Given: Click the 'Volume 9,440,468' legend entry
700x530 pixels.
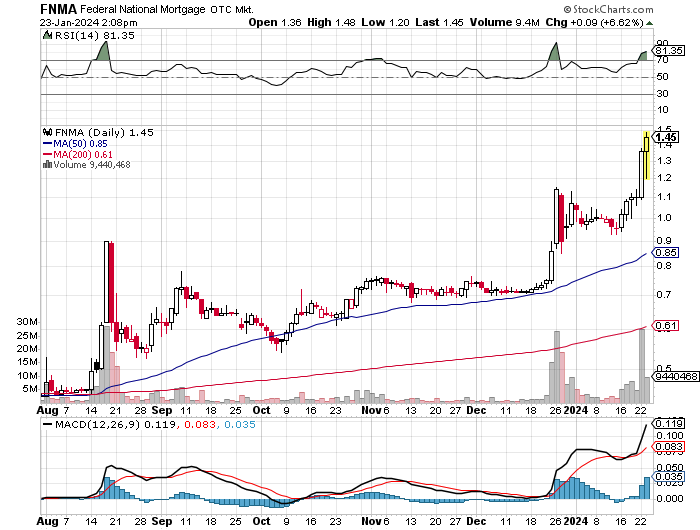Looking at the screenshot, I should pos(92,165).
